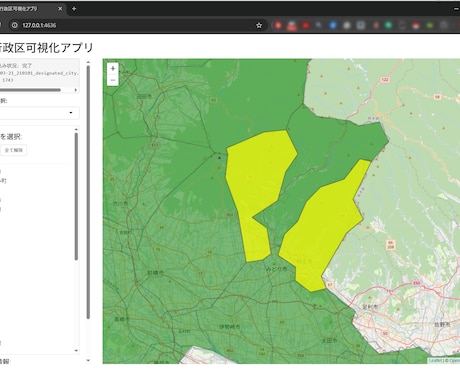Click the horizontal scrollbar in the status box
This screenshot has height=380, width=460.
click(30, 90)
